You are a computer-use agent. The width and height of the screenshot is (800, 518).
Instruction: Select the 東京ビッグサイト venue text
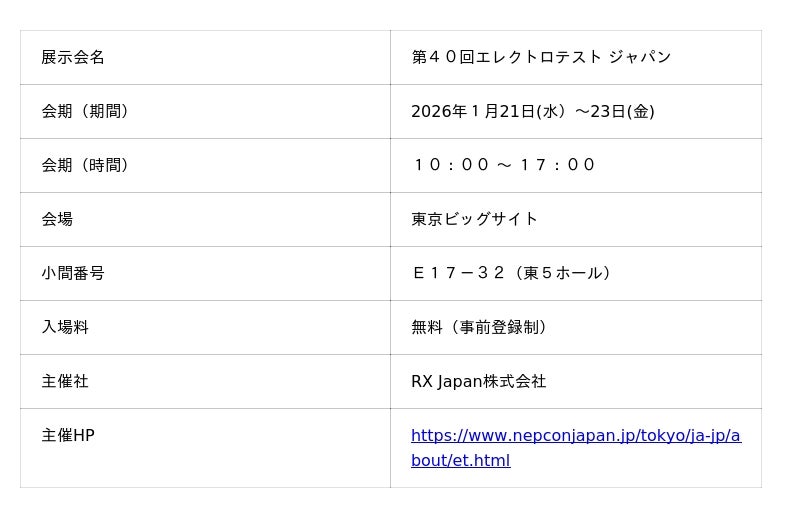tap(475, 220)
